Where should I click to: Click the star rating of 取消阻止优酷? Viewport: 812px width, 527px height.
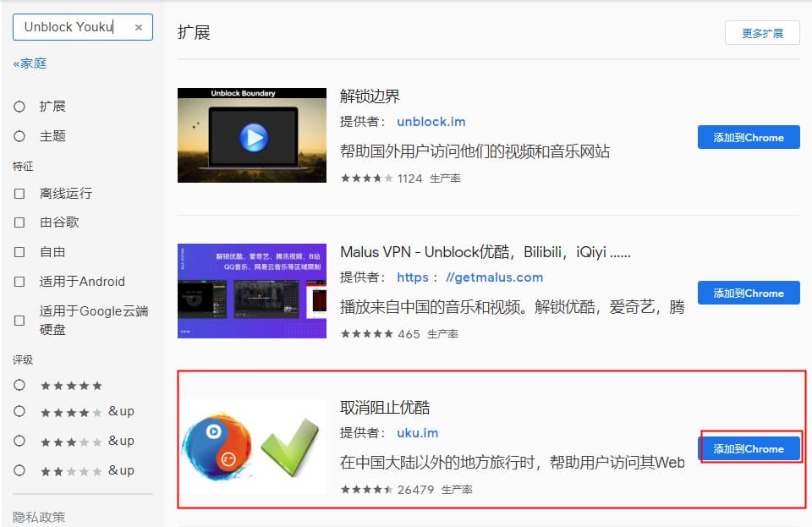tap(366, 489)
